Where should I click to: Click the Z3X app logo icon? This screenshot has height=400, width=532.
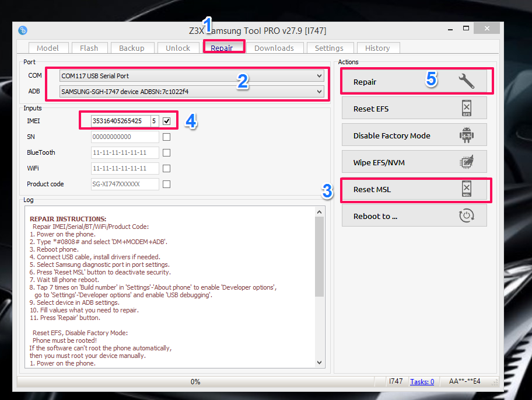point(23,30)
